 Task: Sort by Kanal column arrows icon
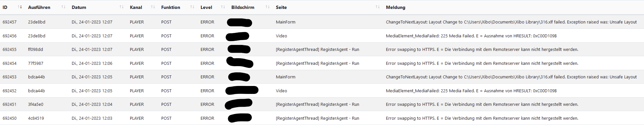[x=153, y=7]
